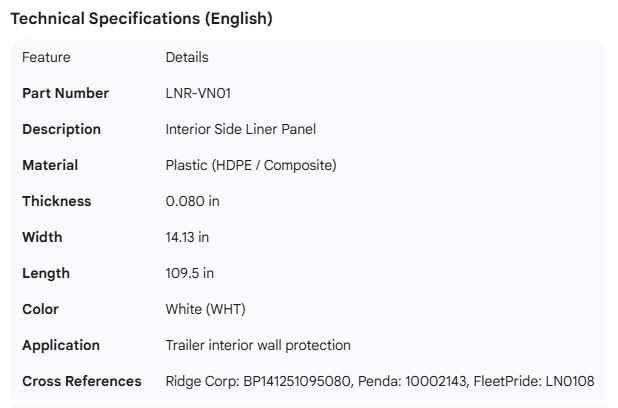Click the 0.080 in thickness value
Viewport: 618px width, 408px height.
pos(192,201)
